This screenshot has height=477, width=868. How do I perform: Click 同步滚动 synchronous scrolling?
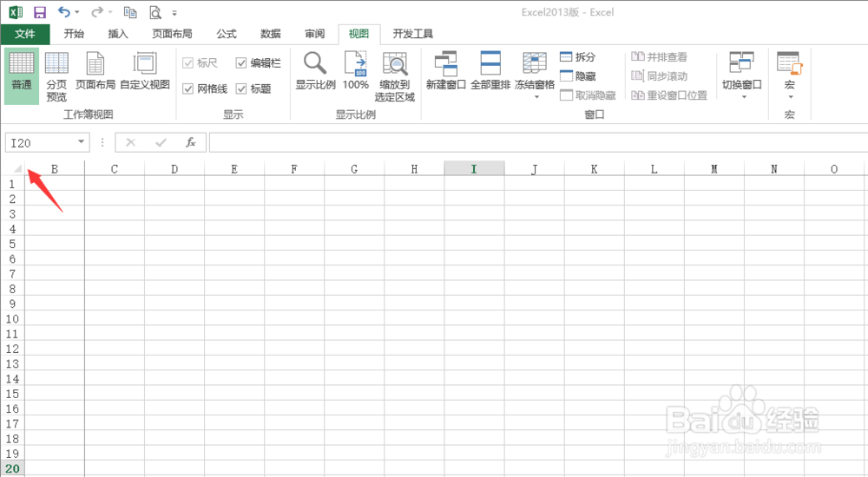click(x=660, y=75)
